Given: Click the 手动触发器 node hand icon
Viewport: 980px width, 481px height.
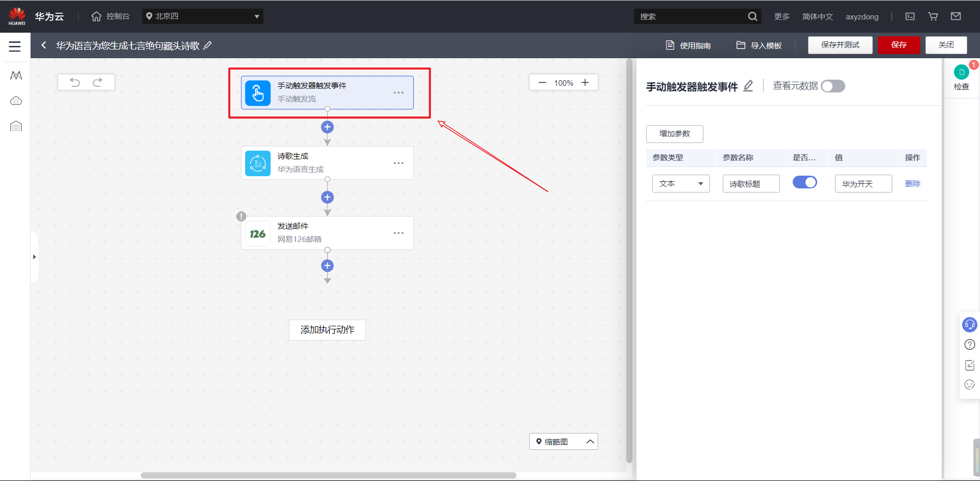Looking at the screenshot, I should (258, 93).
